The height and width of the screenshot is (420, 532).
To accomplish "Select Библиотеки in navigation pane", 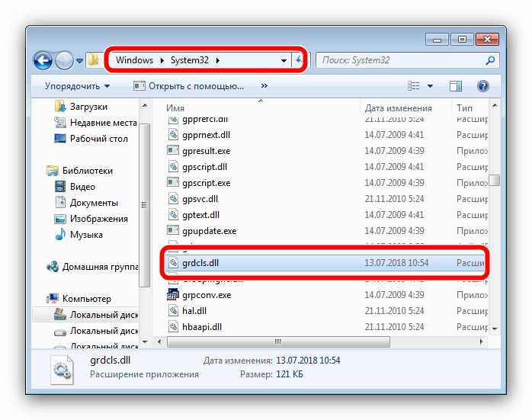I will tap(79, 171).
